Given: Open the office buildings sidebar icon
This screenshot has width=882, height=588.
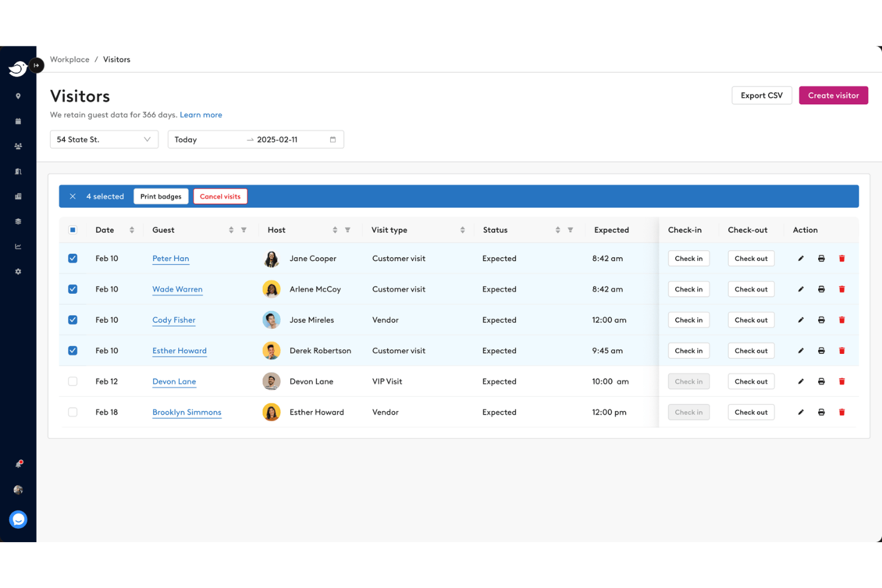Looking at the screenshot, I should pos(18,196).
